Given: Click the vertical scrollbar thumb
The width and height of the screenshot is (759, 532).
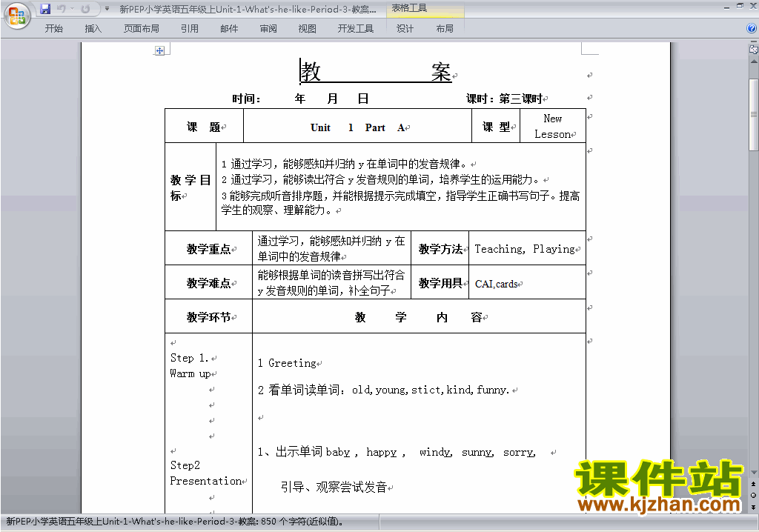Looking at the screenshot, I should coord(754,115).
